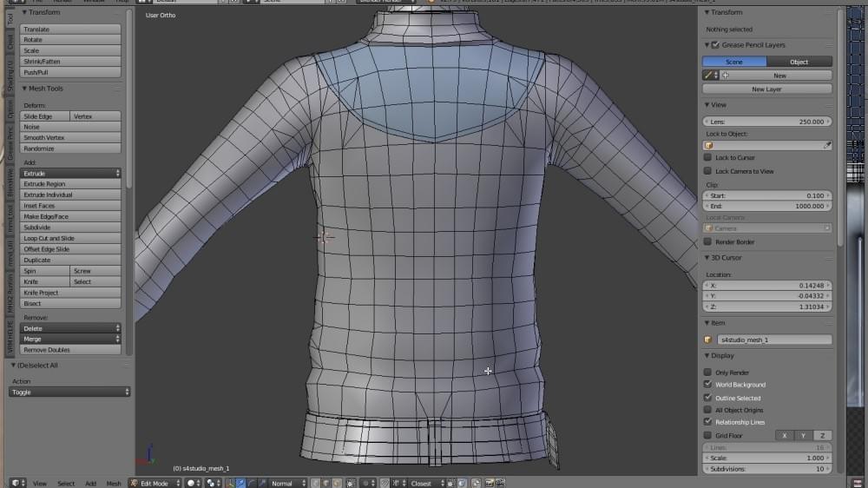Enable All Object Origins checkbox
Viewport: 868px width, 488px height.
pos(707,410)
